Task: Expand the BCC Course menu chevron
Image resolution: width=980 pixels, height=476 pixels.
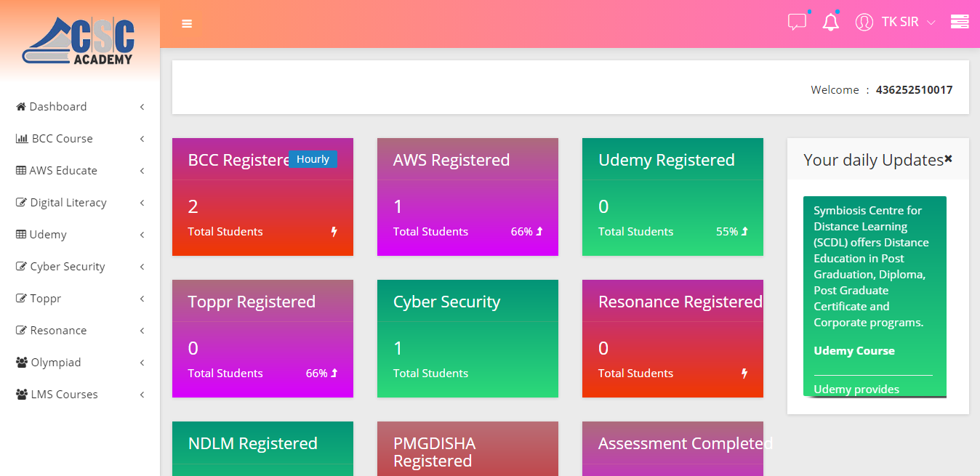Action: (x=142, y=139)
